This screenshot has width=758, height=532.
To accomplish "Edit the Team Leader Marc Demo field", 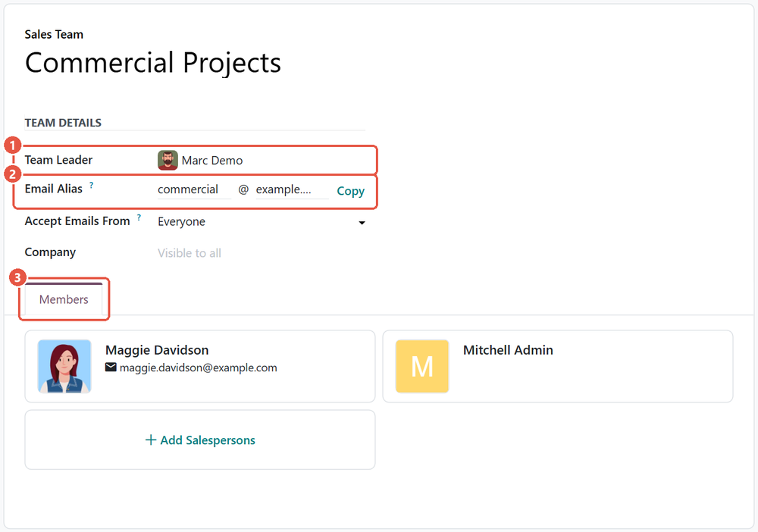I will 261,161.
